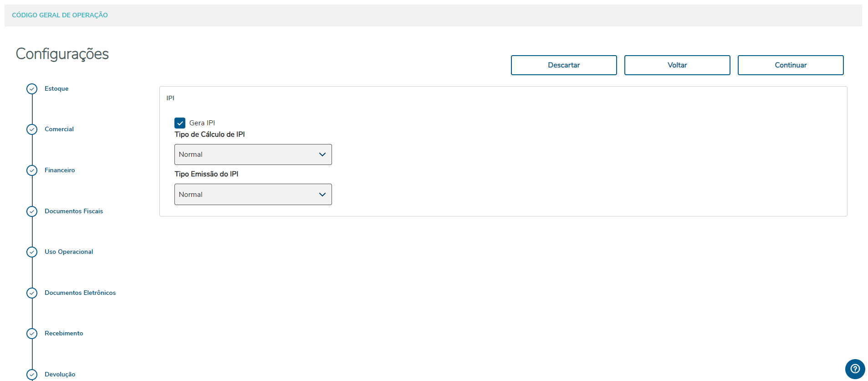The image size is (868, 381).
Task: Click the chevron arrow of Tipo Emissão dropdown
Action: (322, 195)
